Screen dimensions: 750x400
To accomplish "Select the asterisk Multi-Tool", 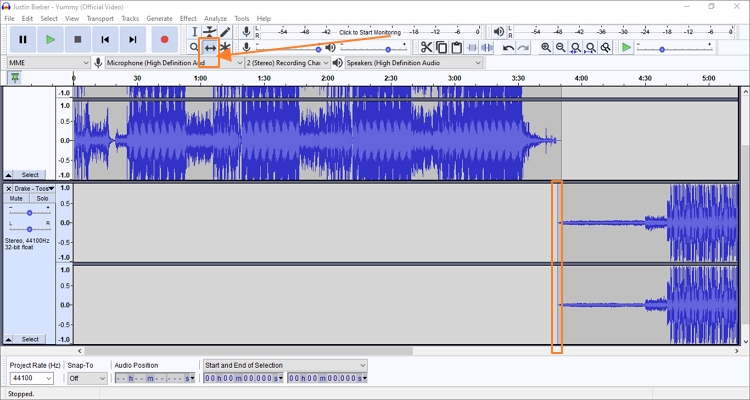I will (x=225, y=47).
